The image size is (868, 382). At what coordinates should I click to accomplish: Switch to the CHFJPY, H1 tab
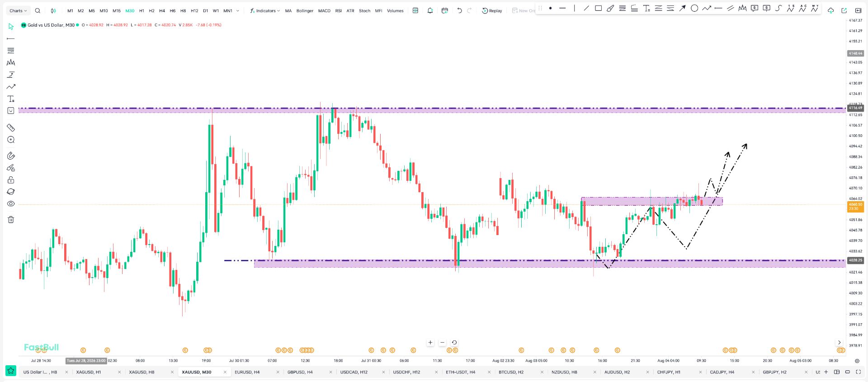pyautogui.click(x=669, y=372)
